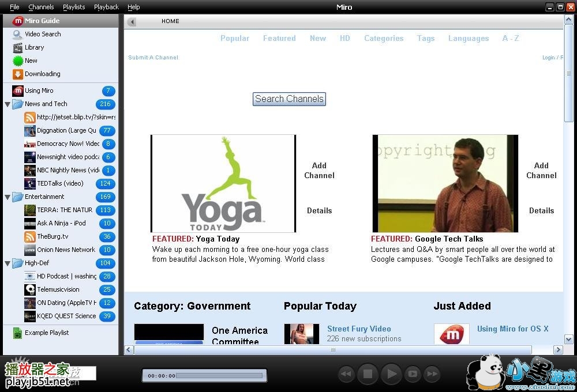Select the Using Miro channel
Image resolution: width=577 pixels, height=392 pixels.
point(61,91)
